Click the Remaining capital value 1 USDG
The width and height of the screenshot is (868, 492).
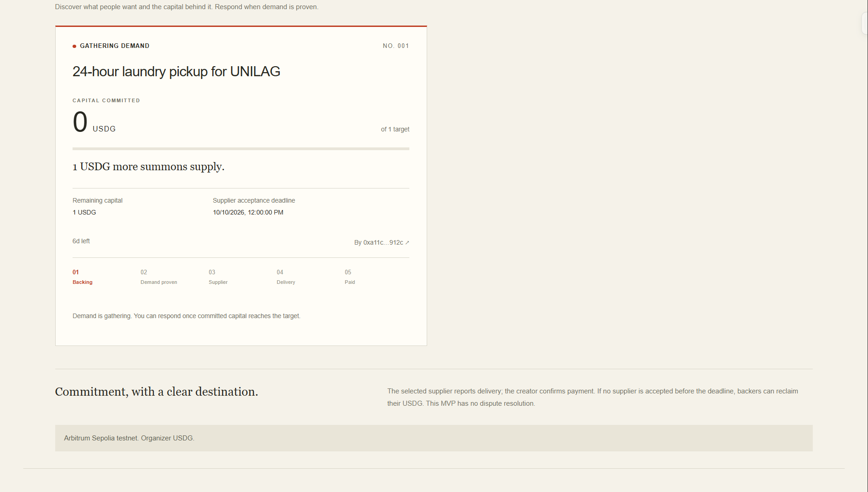pos(84,212)
